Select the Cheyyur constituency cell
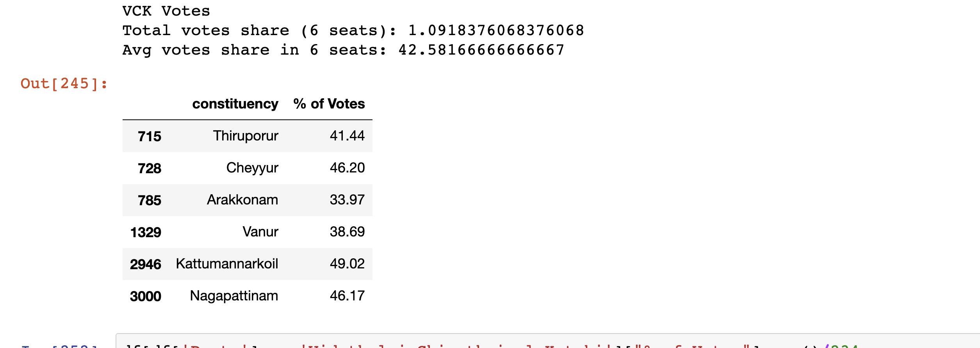Screen dimensions: 980x348 pyautogui.click(x=252, y=168)
